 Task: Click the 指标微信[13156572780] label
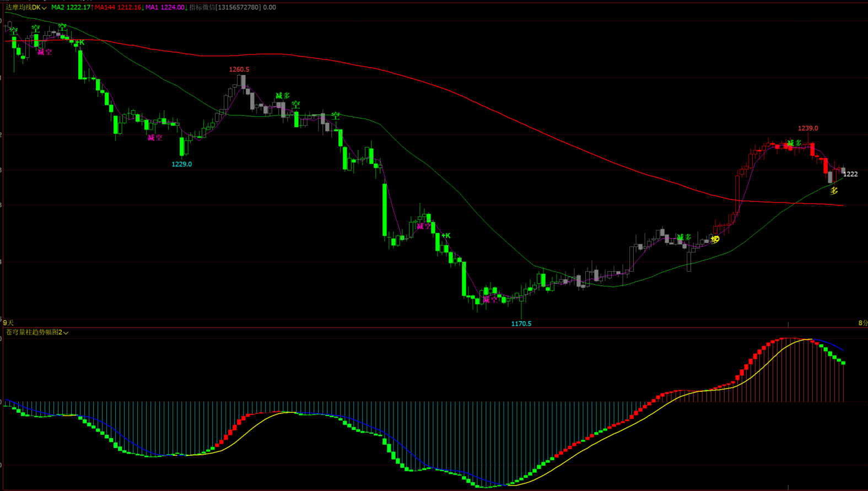coord(225,8)
